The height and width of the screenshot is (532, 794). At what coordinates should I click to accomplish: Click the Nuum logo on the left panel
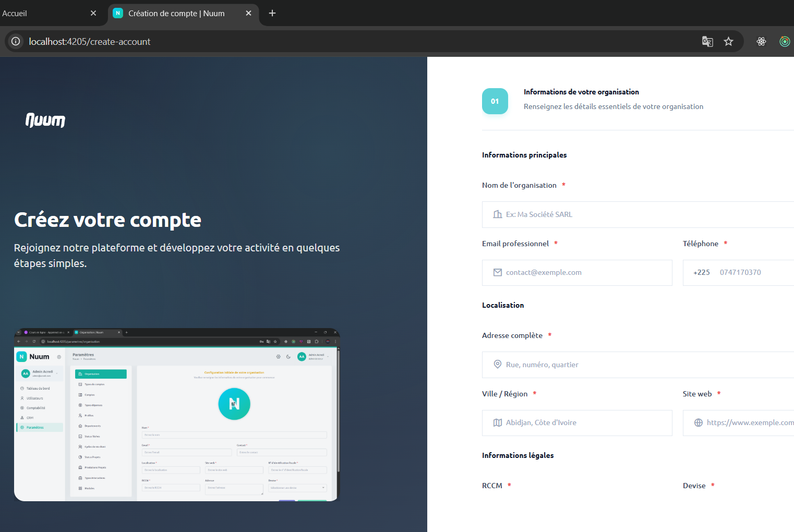point(45,120)
